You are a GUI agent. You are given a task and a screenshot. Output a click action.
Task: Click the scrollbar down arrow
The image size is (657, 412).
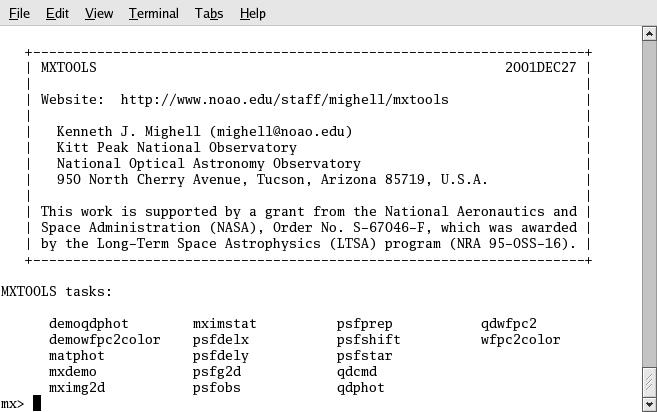coord(649,403)
